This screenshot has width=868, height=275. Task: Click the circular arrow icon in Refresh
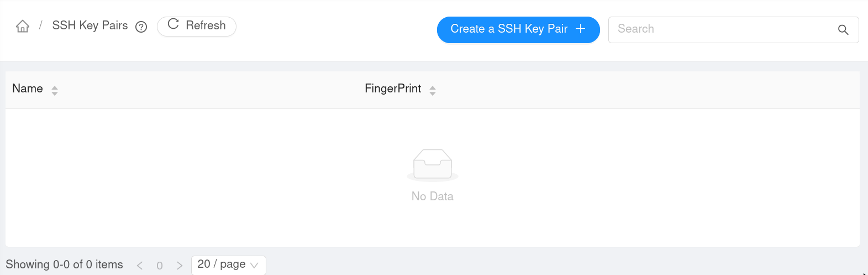(173, 24)
